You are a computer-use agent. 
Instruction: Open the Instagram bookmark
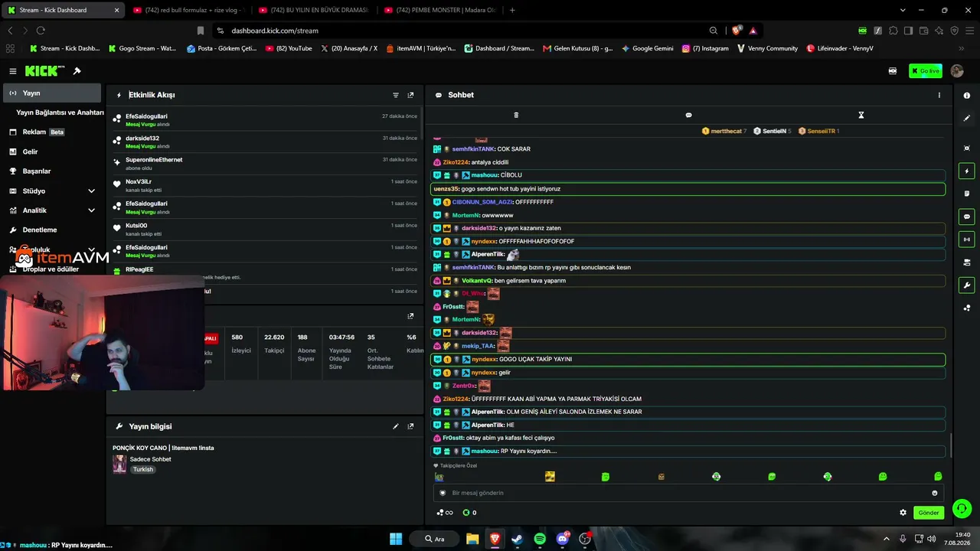(705, 48)
